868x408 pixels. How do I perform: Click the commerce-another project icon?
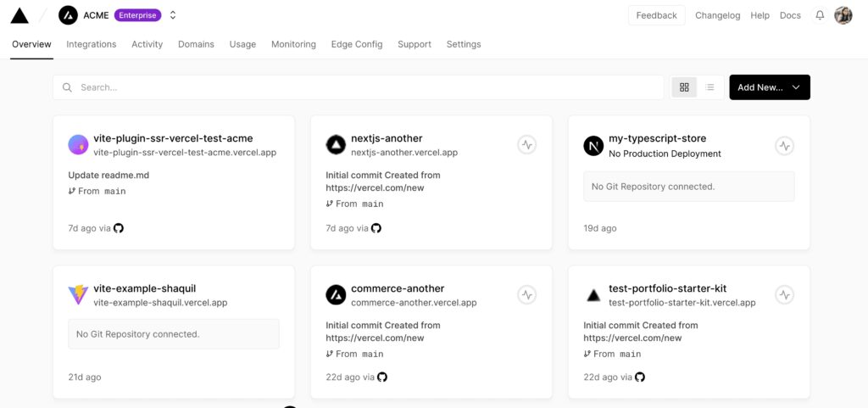[x=336, y=295]
